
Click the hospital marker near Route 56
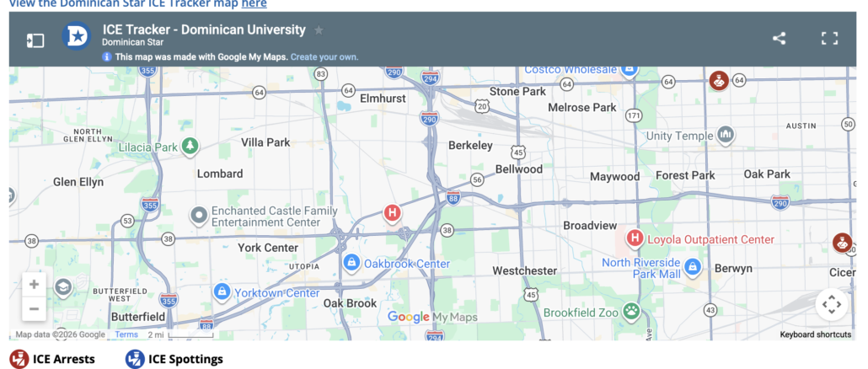pos(392,214)
